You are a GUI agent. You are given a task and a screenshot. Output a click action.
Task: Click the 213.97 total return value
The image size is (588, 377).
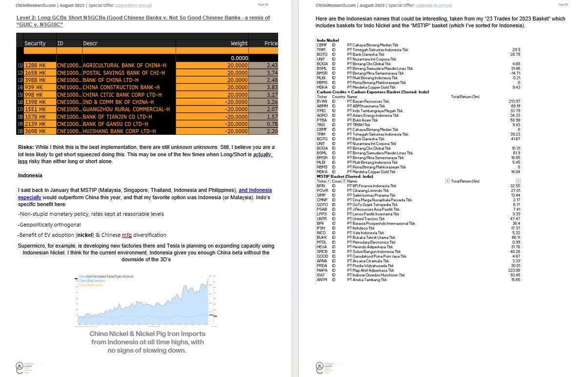tap(515, 102)
